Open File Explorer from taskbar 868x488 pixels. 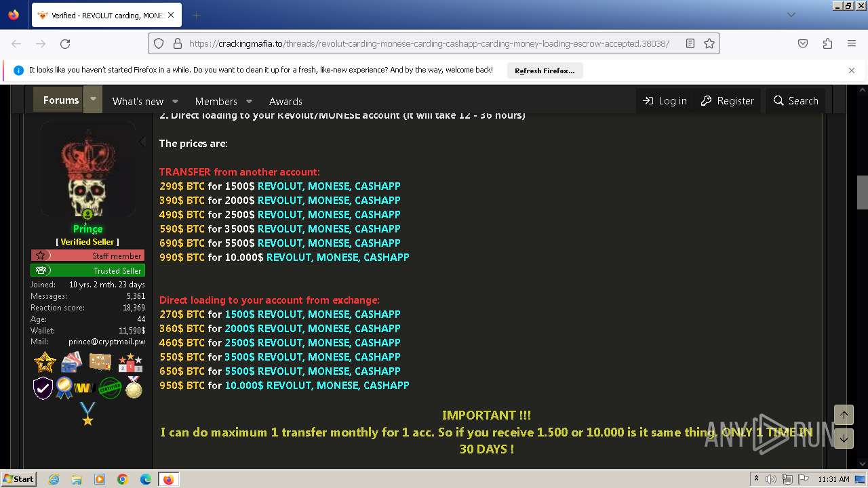[x=77, y=479]
